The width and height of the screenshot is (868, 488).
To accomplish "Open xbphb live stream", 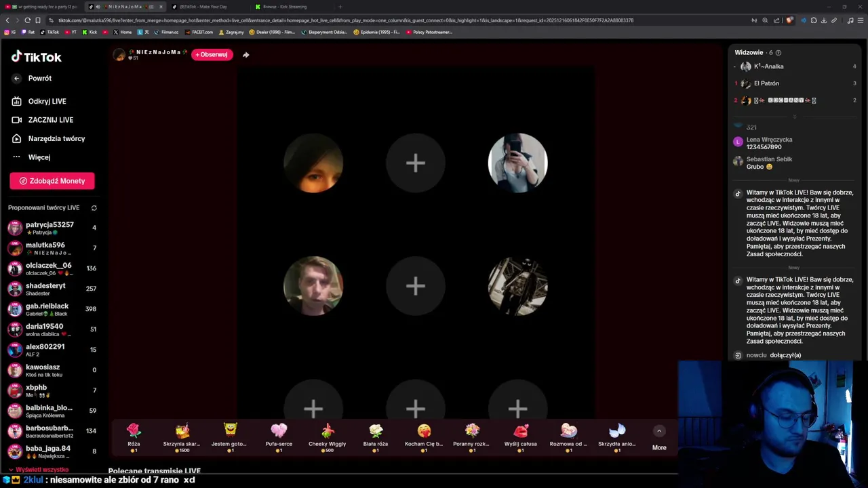I will pyautogui.click(x=52, y=390).
